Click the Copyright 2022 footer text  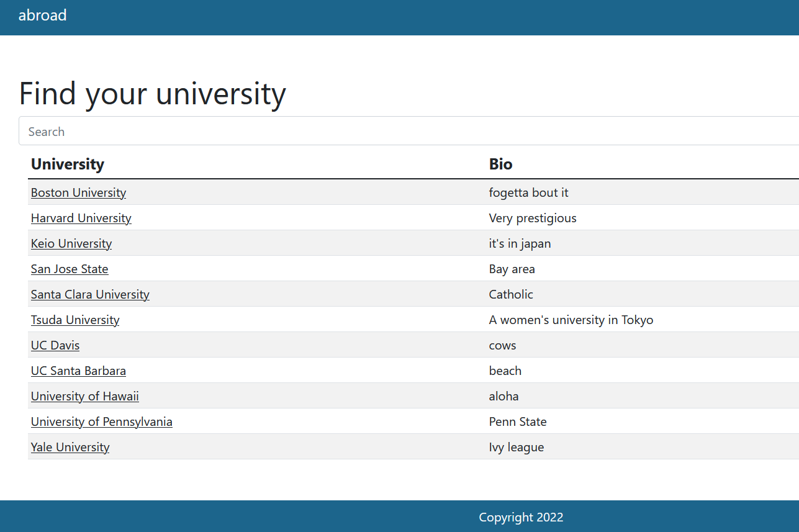pyautogui.click(x=521, y=517)
